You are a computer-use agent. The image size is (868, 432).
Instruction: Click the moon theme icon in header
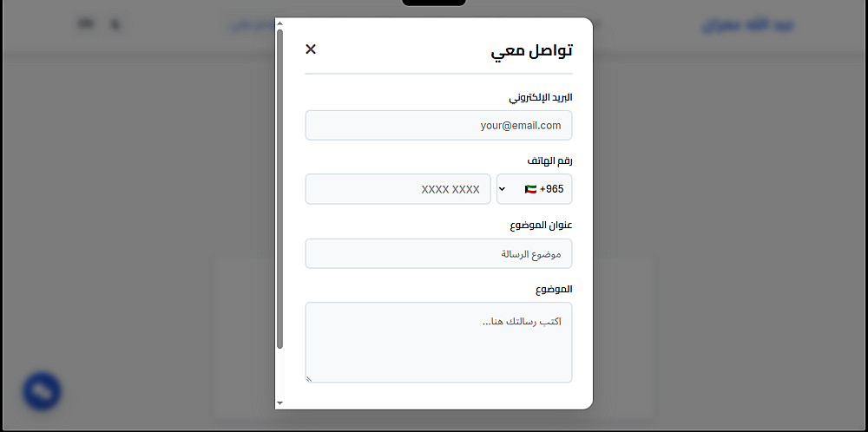coord(114,24)
